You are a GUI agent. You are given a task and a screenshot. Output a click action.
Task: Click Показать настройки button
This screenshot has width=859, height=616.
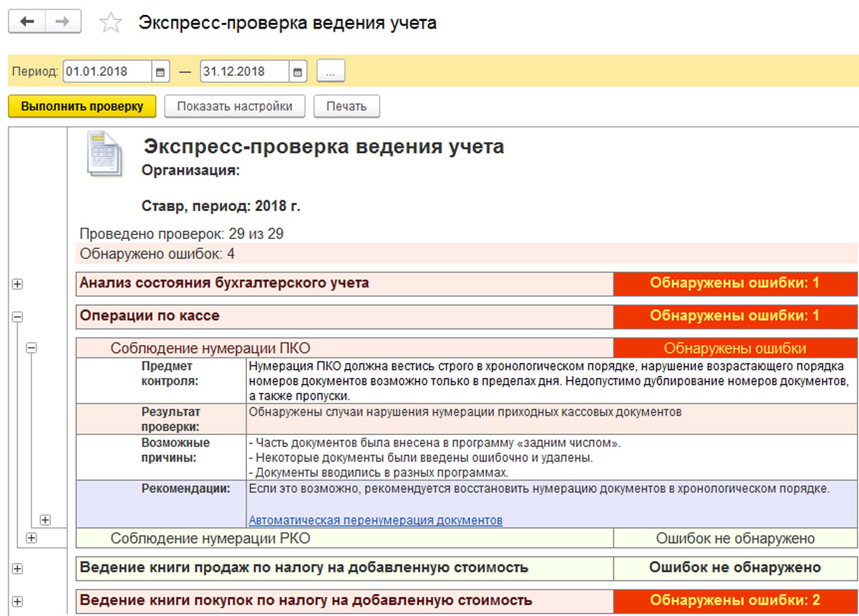click(x=235, y=107)
